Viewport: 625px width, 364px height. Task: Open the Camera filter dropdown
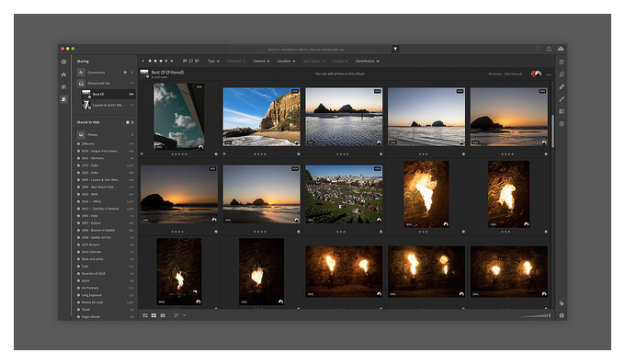click(x=261, y=61)
